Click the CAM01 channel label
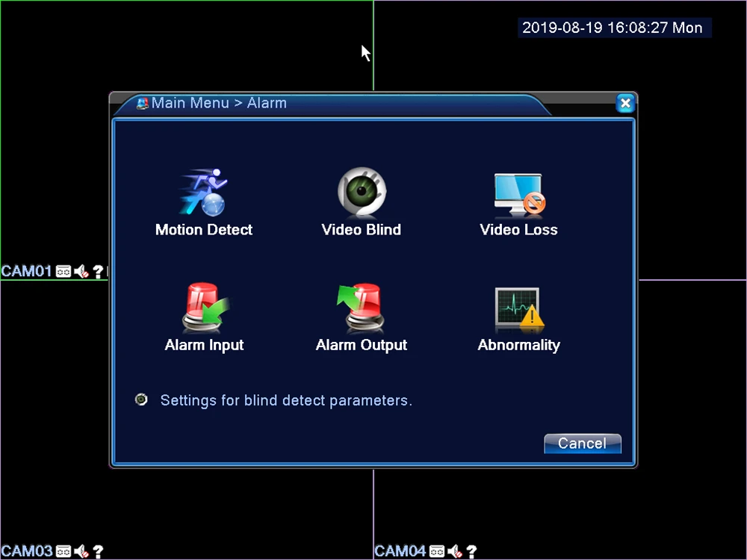Viewport: 747px width, 560px height. click(x=26, y=272)
